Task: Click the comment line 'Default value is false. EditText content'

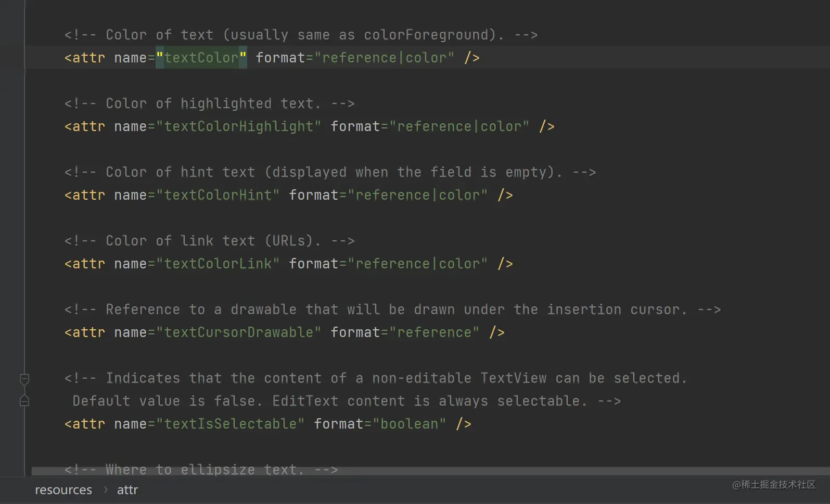Action: point(347,401)
